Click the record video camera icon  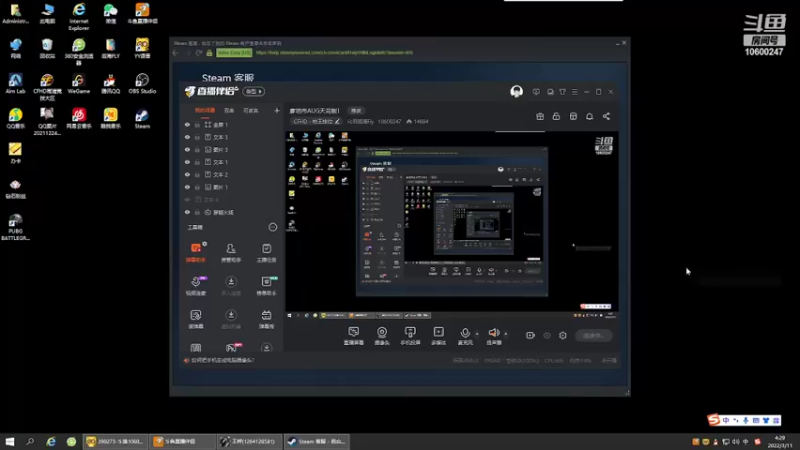click(530, 335)
